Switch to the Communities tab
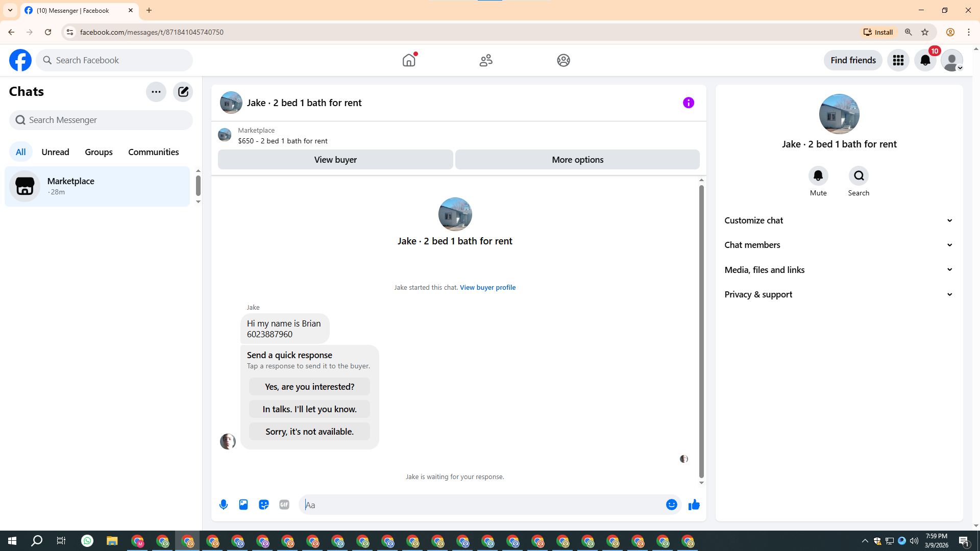Image resolution: width=980 pixels, height=551 pixels. click(153, 152)
